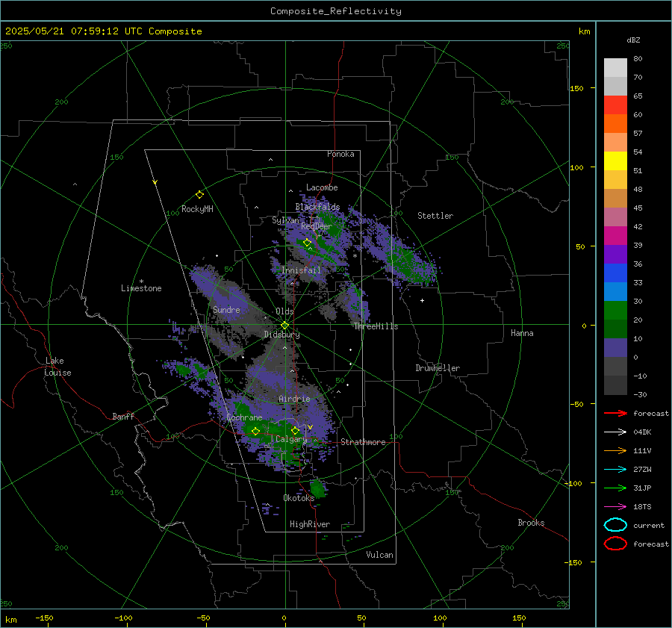Click the Sundre label on map
Screen dimensions: 672x628
[226, 309]
